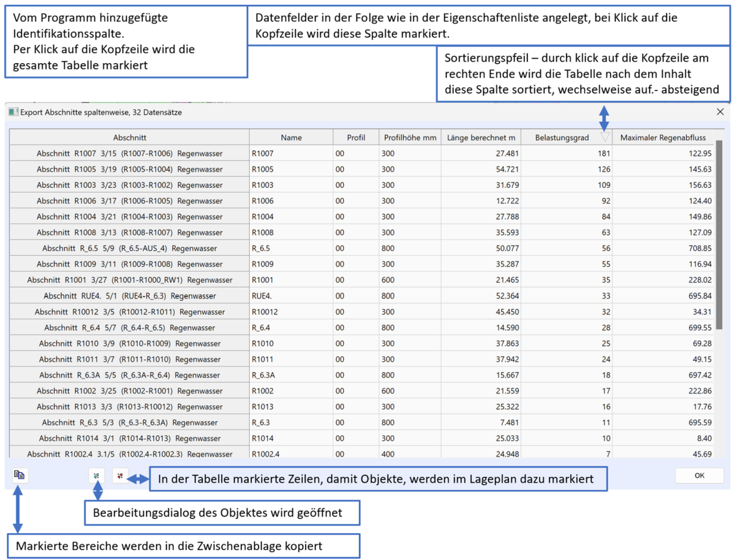Click the Länge berechnet m column header
Screen dimensions: 735x560
(x=480, y=137)
